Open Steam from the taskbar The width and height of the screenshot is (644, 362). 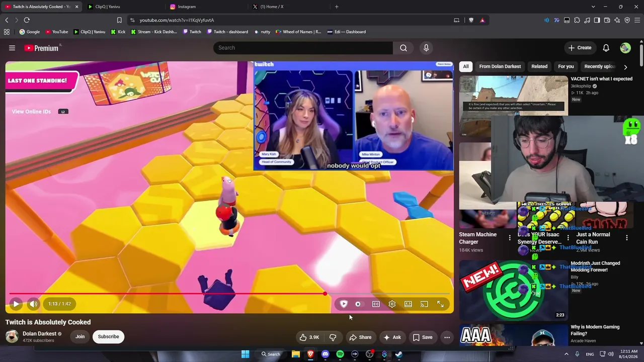click(x=399, y=354)
